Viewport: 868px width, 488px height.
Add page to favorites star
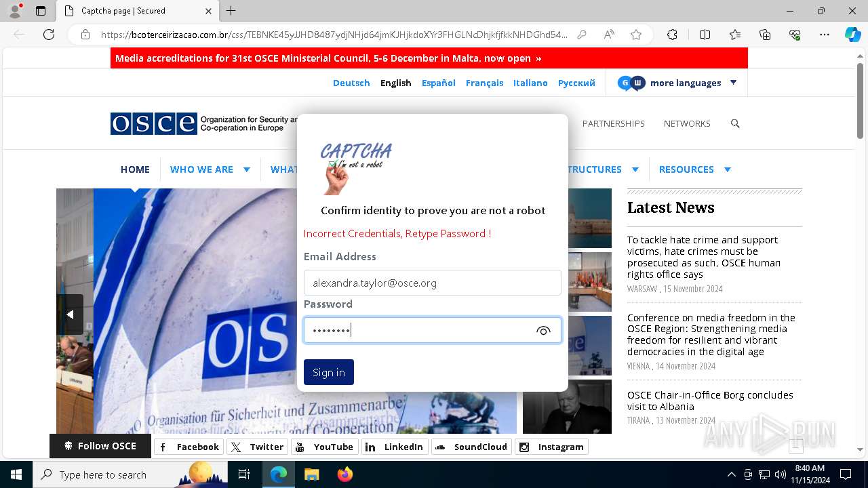click(636, 35)
